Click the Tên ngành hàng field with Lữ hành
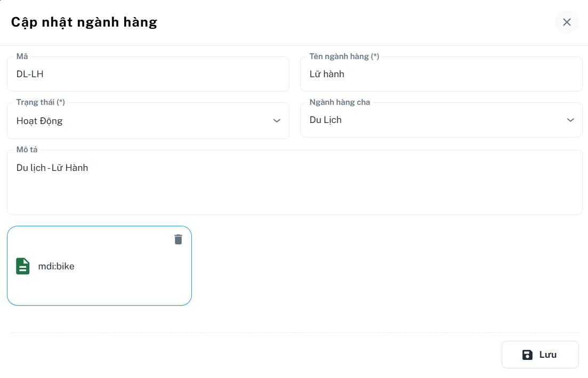This screenshot has width=588, height=378. coord(441,74)
